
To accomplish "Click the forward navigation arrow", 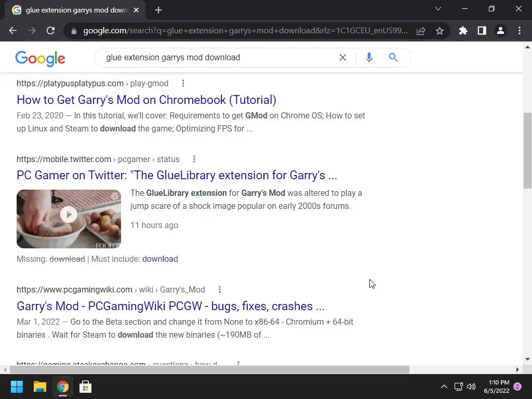I will (32, 31).
